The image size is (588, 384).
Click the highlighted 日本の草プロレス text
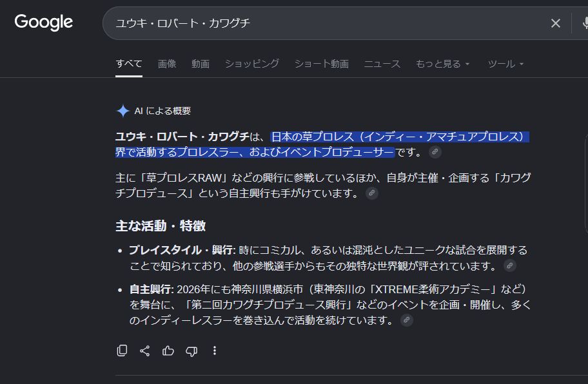pos(313,137)
